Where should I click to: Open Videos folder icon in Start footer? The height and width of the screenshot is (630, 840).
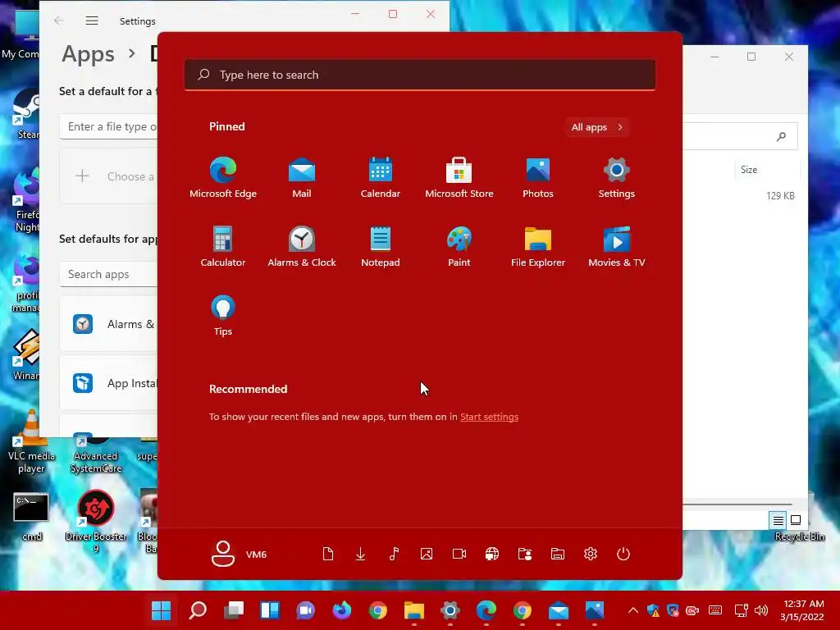click(x=459, y=554)
